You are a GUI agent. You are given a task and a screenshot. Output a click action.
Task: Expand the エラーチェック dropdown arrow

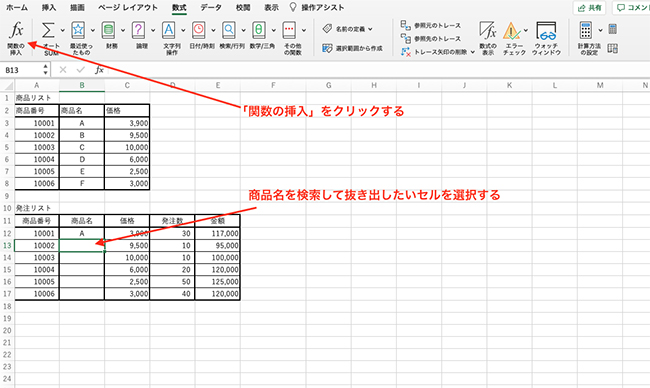tap(526, 30)
